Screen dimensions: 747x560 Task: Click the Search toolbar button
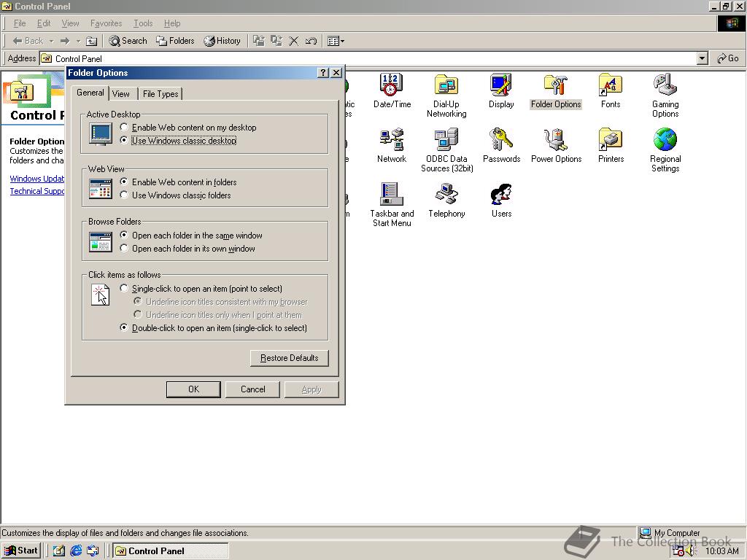(x=128, y=41)
